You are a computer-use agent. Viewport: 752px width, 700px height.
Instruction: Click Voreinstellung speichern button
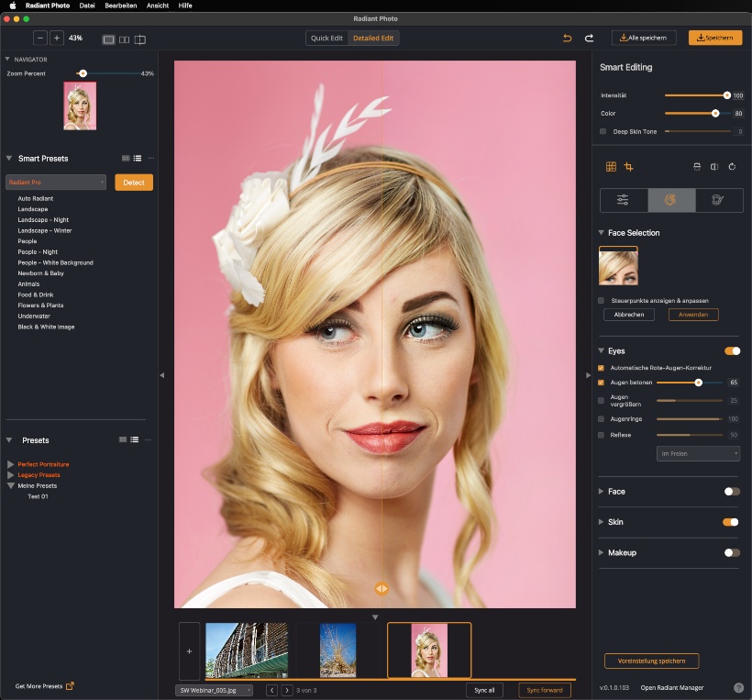click(651, 661)
